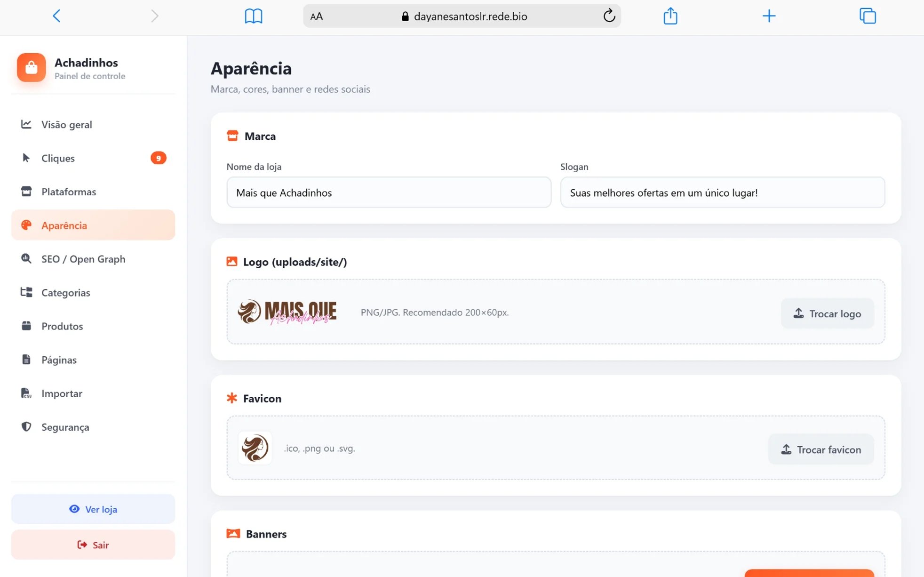This screenshot has width=924, height=577.
Task: Go back with Safari back arrow
Action: 56,16
